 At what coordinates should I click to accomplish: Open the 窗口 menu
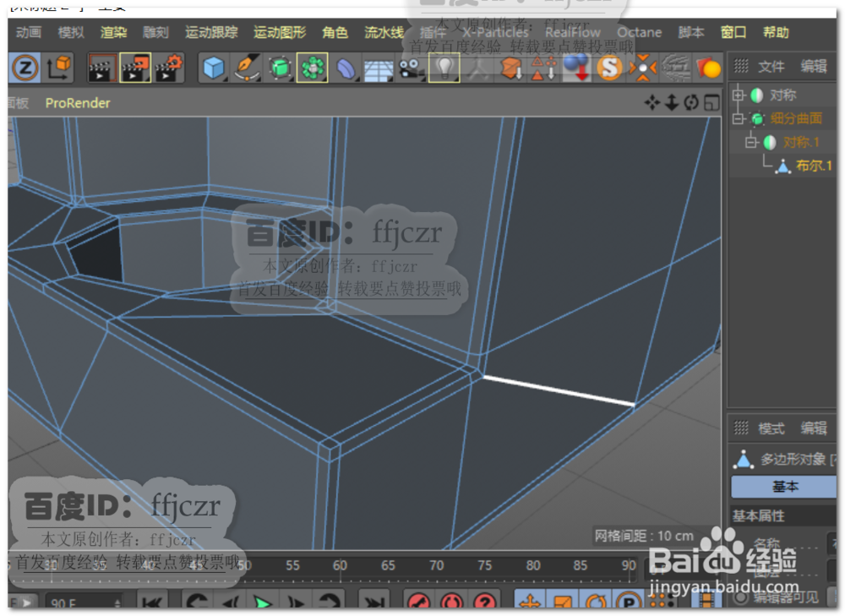pos(733,32)
